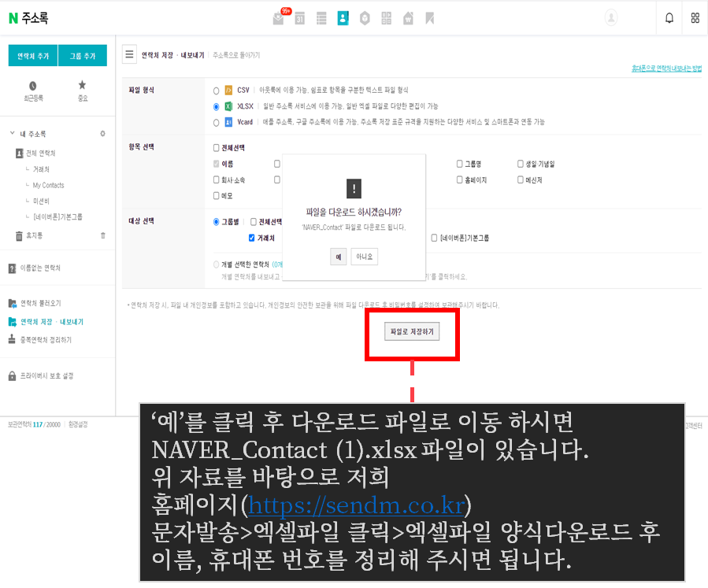Image resolution: width=708 pixels, height=588 pixels.
Task: Select 미션비 group in sidebar
Action: pyautogui.click(x=41, y=201)
